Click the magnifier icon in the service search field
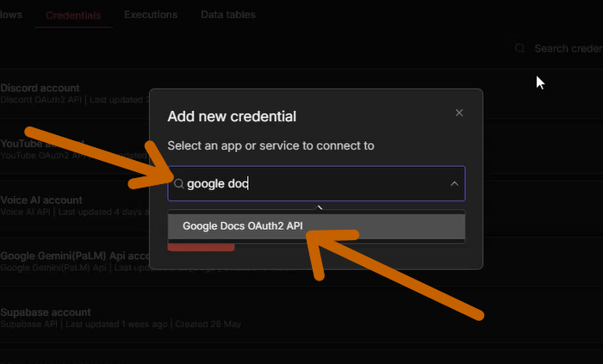Image resolution: width=603 pixels, height=364 pixels. click(x=178, y=183)
